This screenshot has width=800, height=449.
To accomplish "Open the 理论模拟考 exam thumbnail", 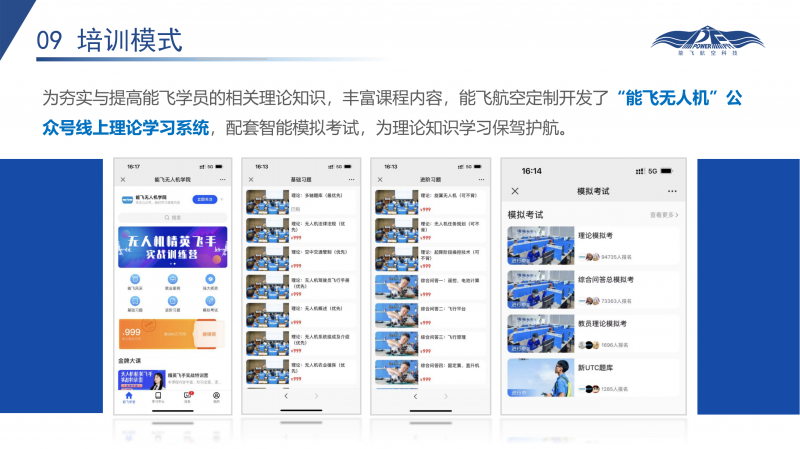I will pos(541,245).
